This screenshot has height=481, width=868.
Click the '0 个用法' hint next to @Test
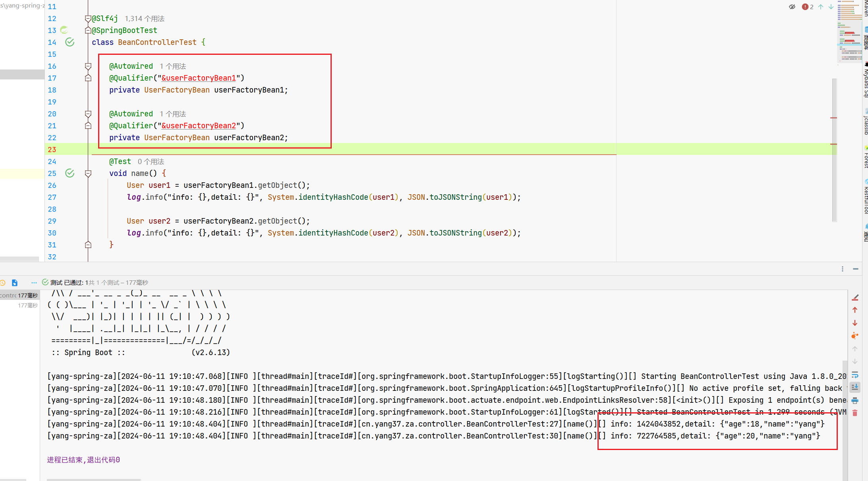[x=151, y=162]
